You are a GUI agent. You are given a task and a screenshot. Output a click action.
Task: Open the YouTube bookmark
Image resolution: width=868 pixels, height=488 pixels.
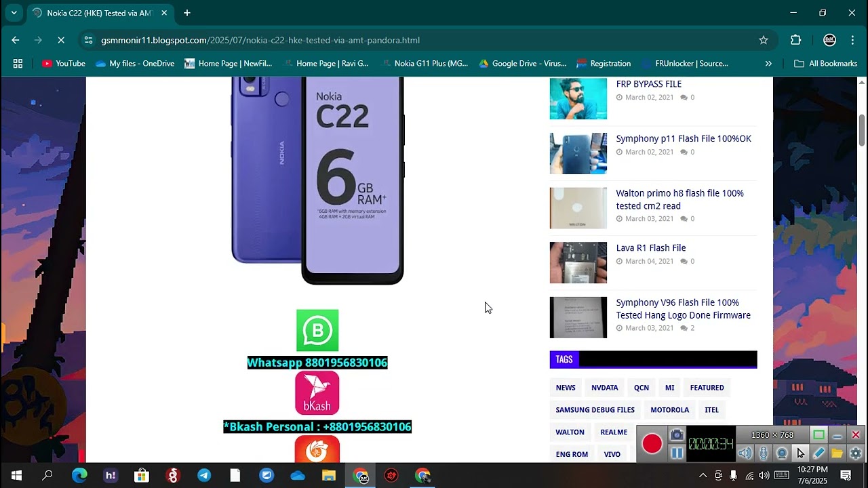[64, 63]
